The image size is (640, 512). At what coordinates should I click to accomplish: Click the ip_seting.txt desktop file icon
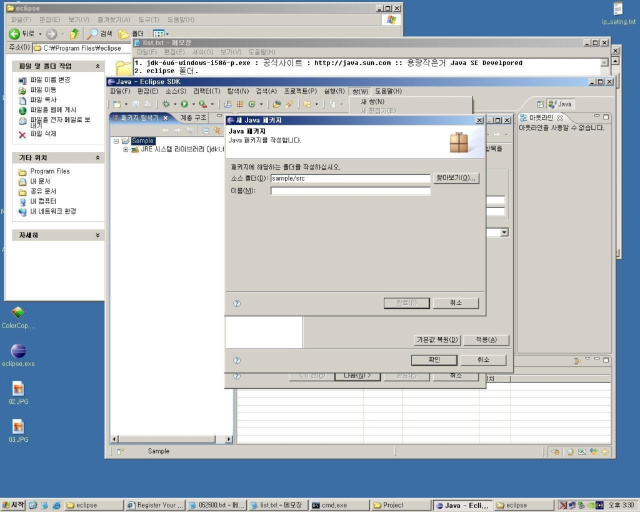click(x=618, y=14)
